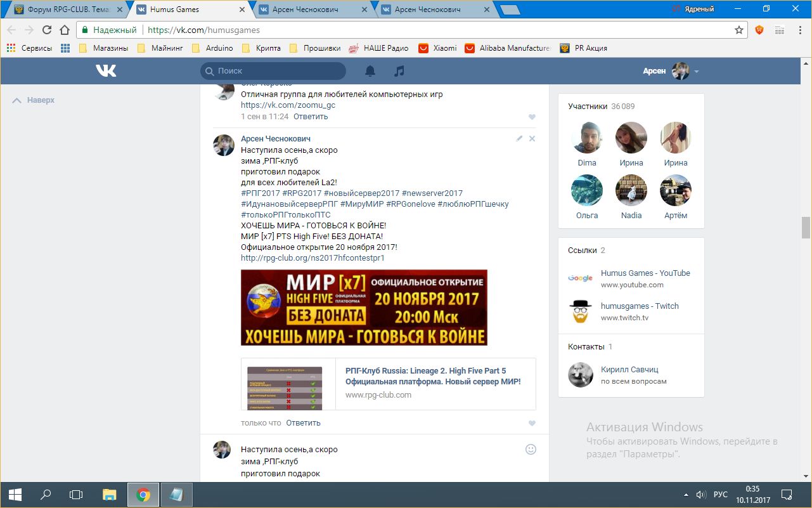Open the Windows Action Center notifications
Viewport: 812px width, 508px height.
(786, 494)
